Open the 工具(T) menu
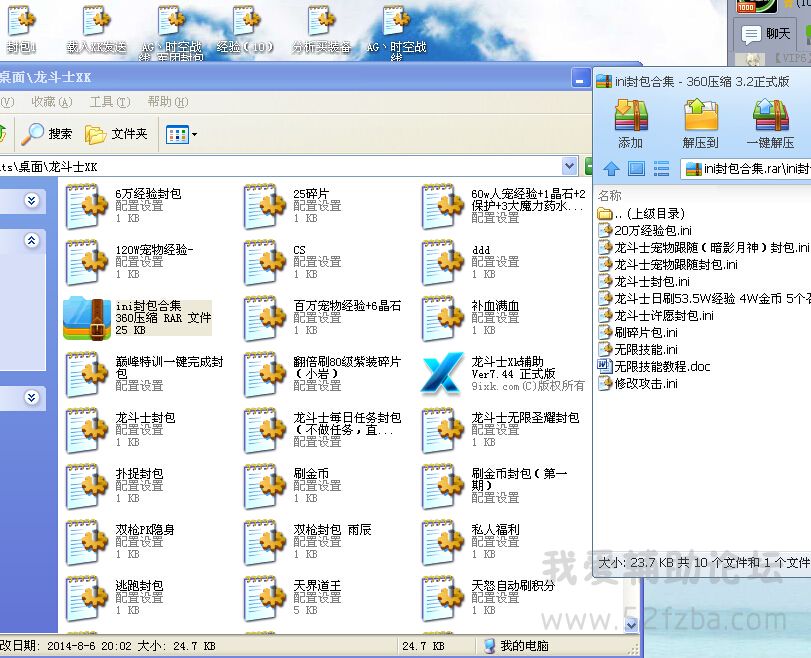 coord(110,102)
